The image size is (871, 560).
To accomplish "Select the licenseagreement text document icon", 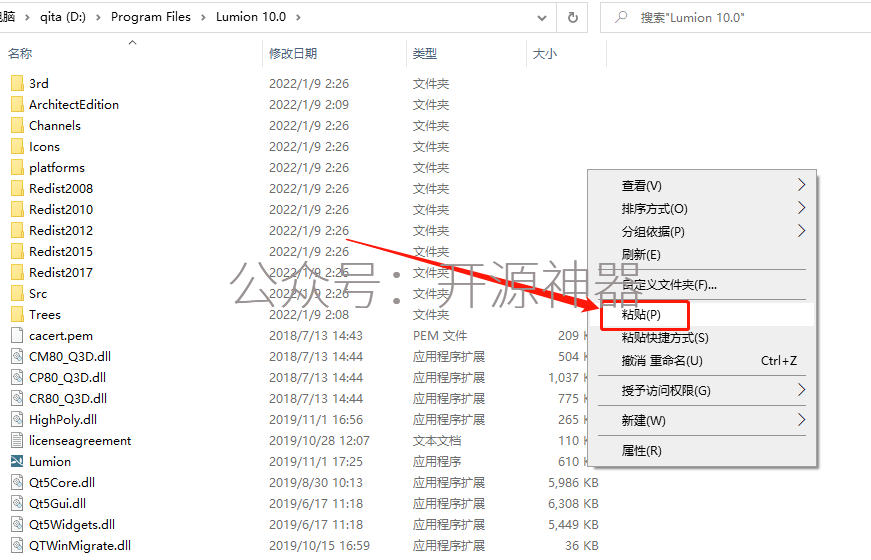I will coord(17,441).
